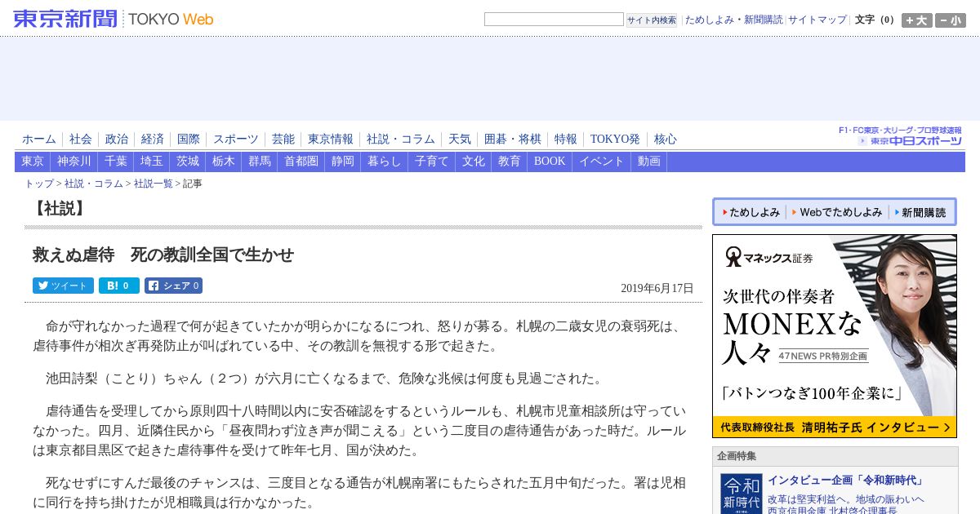Click 社説一覧 in the breadcrumb

(154, 184)
